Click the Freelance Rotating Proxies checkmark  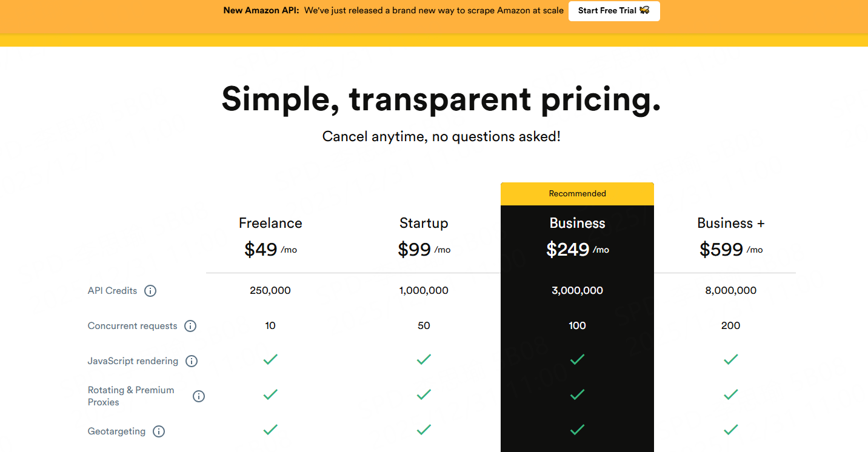pos(270,394)
